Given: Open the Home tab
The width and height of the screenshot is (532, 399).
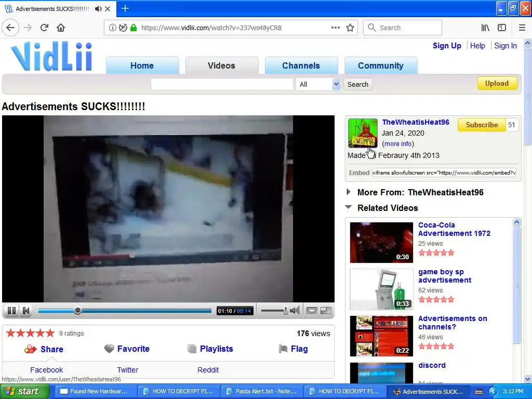Looking at the screenshot, I should (x=142, y=65).
